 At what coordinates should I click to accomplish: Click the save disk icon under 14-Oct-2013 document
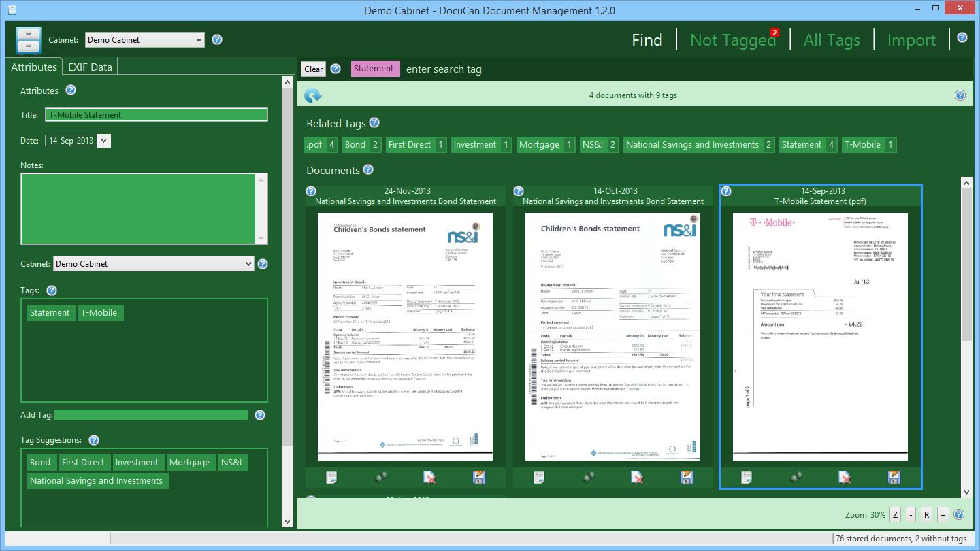coord(687,478)
